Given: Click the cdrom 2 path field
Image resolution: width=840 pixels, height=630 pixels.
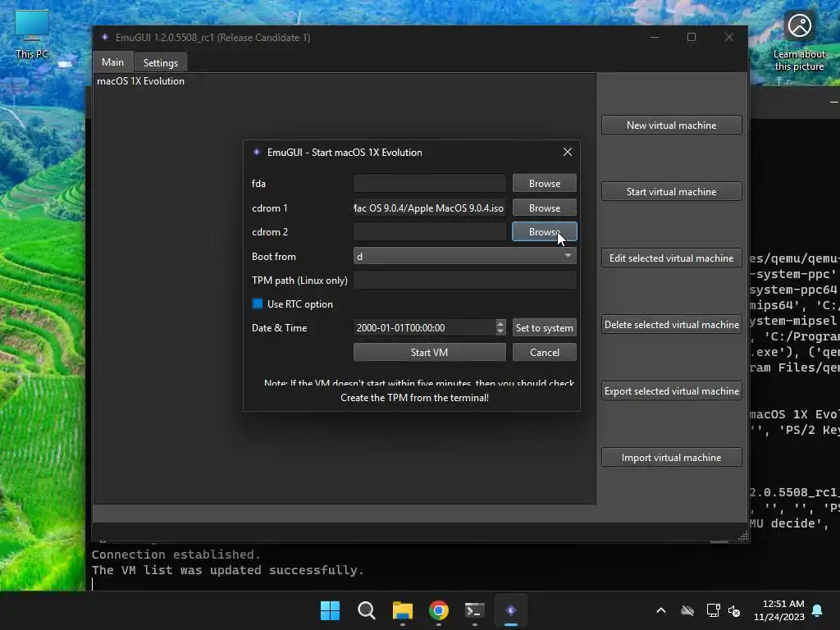Looking at the screenshot, I should (x=429, y=232).
